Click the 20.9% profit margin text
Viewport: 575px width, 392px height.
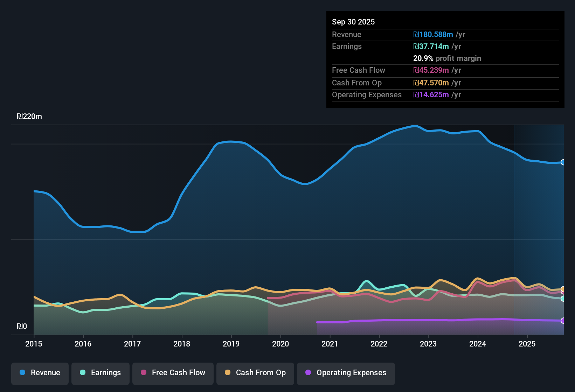[447, 58]
